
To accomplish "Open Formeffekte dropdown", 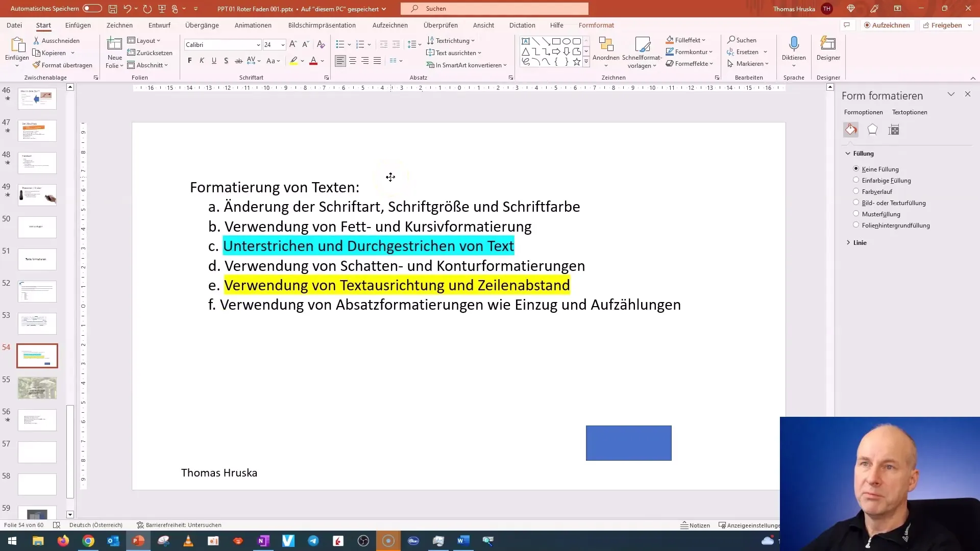I will pos(690,63).
